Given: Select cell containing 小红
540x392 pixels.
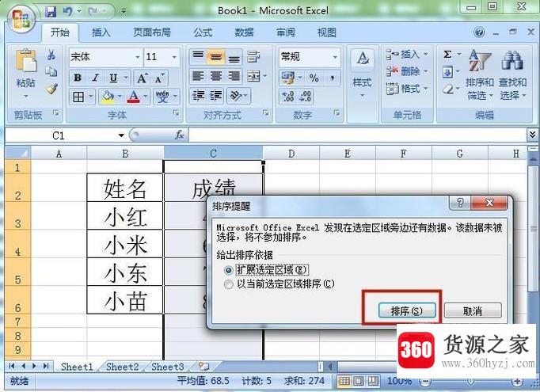Looking at the screenshot, I should [125, 216].
